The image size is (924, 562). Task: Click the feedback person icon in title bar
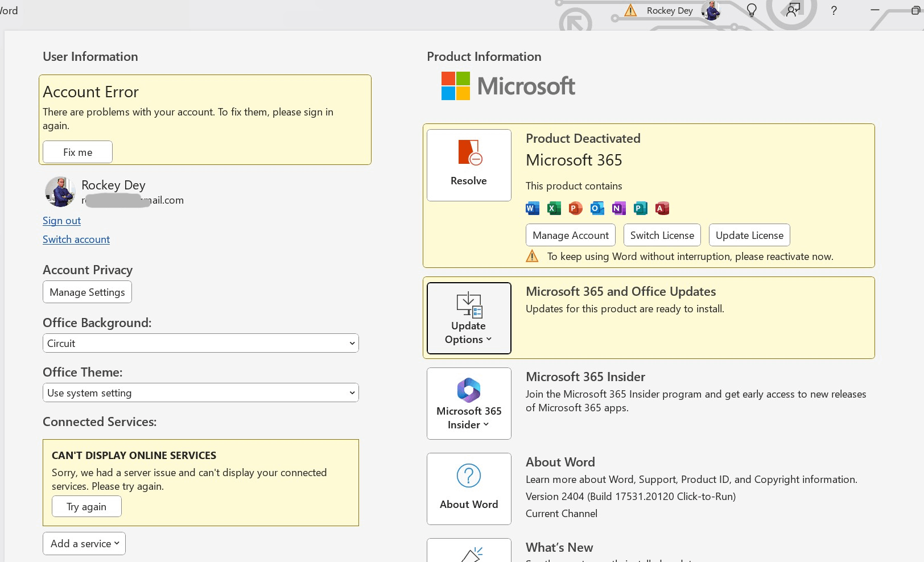tap(793, 10)
